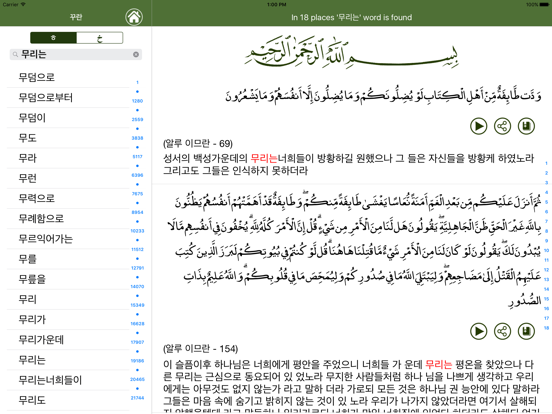Tap the reference (알루 이므란 - 154)
The image size is (552, 414).
tap(200, 349)
